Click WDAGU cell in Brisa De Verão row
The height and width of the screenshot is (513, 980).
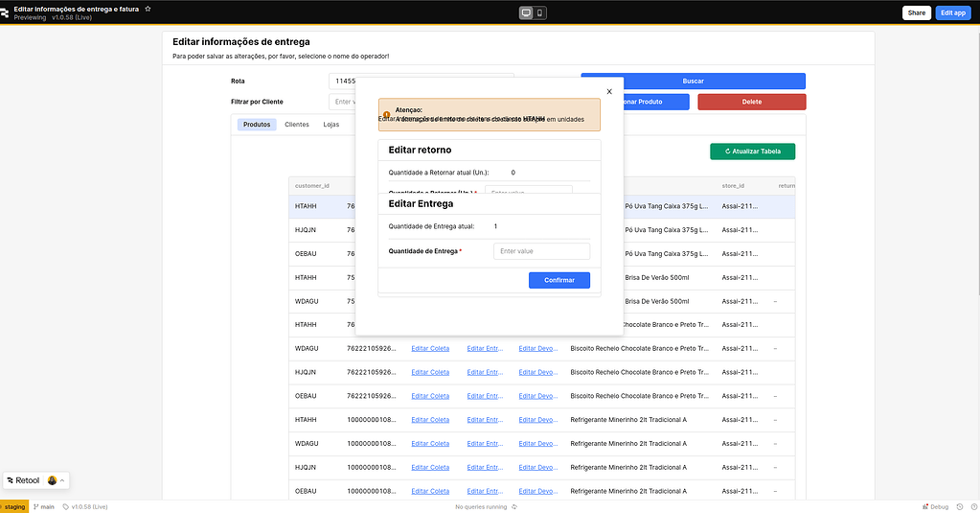307,301
